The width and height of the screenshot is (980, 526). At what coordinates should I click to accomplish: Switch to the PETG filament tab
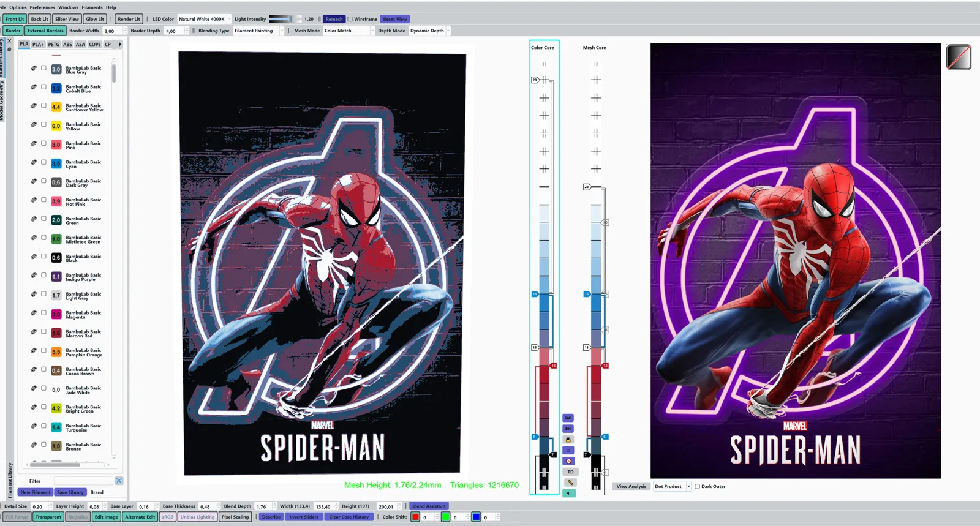(x=54, y=44)
